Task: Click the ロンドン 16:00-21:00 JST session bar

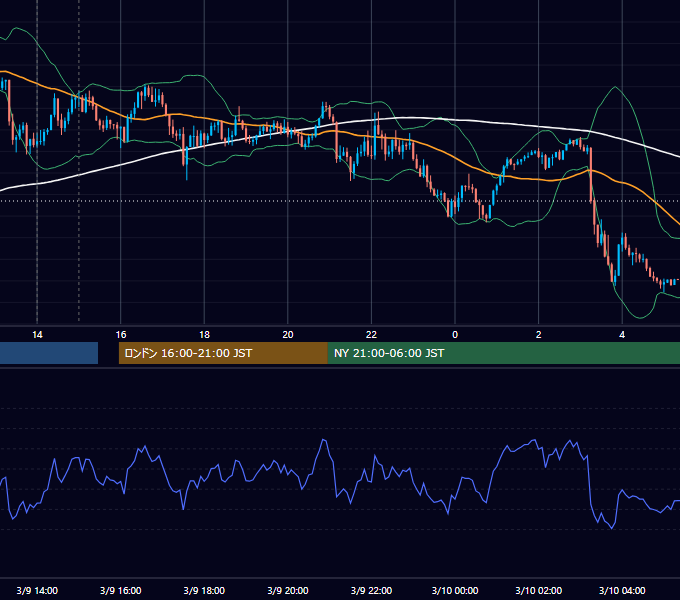Action: (x=223, y=353)
